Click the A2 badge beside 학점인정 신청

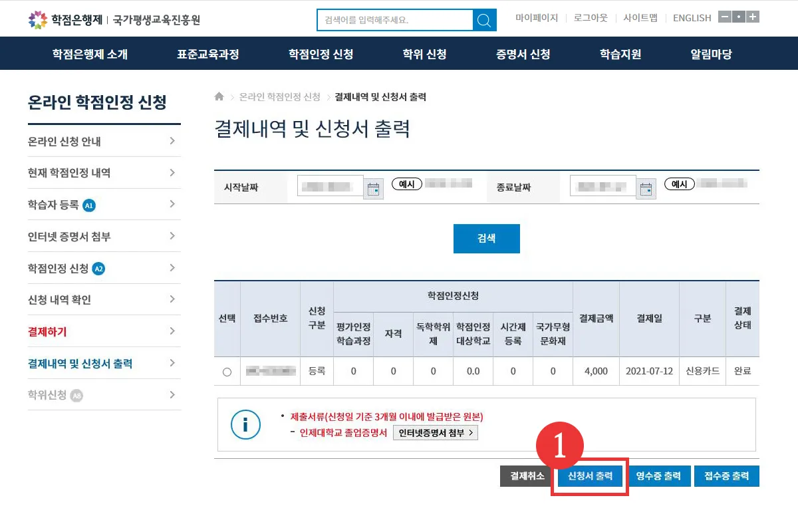click(100, 267)
